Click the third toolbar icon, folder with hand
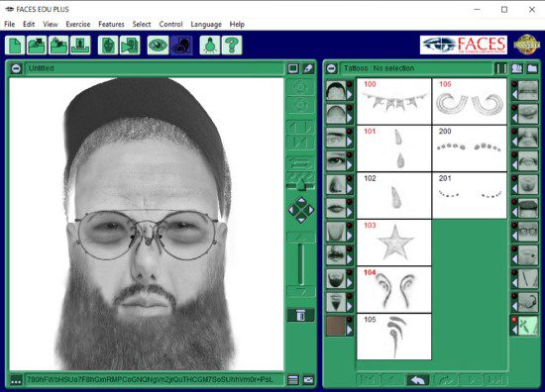 58,46
